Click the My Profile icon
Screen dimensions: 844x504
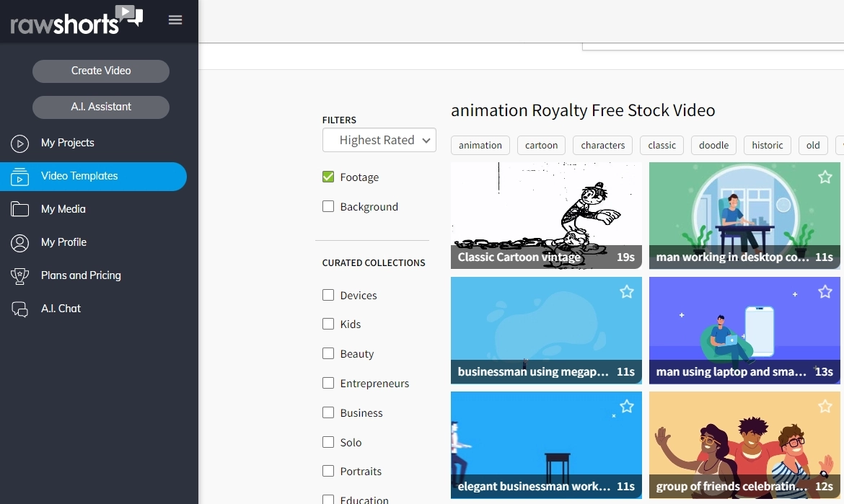coord(19,242)
